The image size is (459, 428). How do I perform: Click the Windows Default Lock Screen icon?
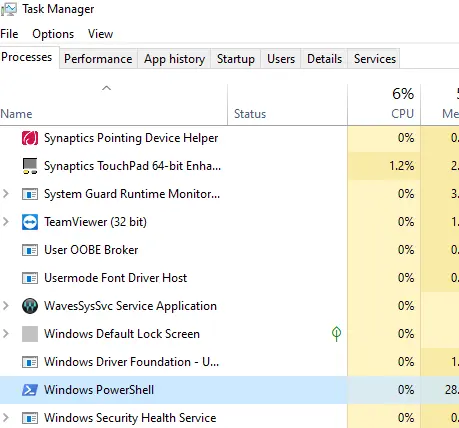30,334
